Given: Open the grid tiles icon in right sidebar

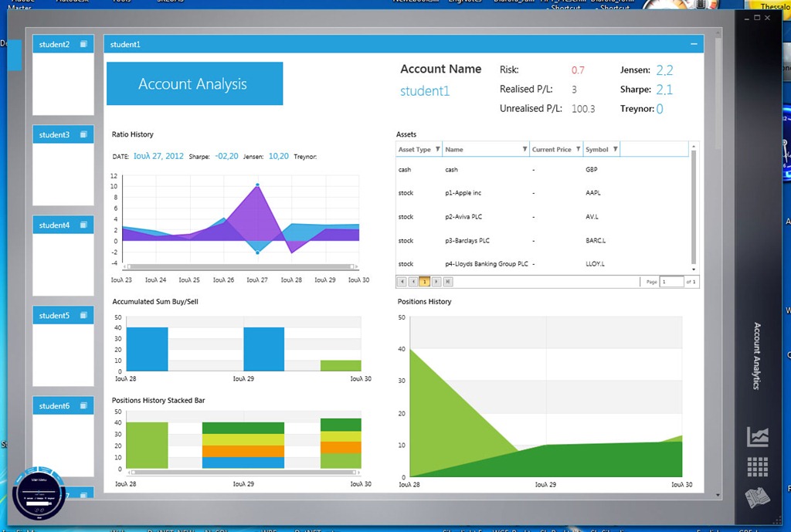Looking at the screenshot, I should click(758, 467).
